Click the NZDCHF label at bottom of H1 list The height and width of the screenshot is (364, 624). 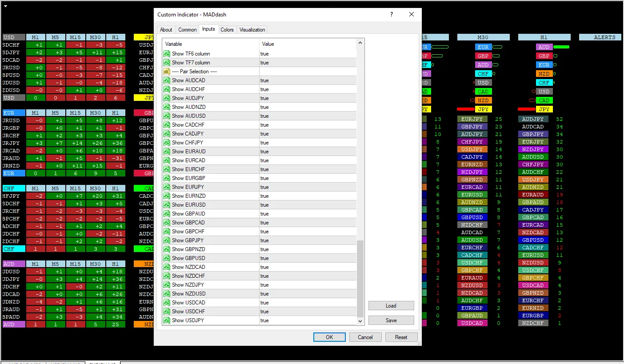coord(533,323)
